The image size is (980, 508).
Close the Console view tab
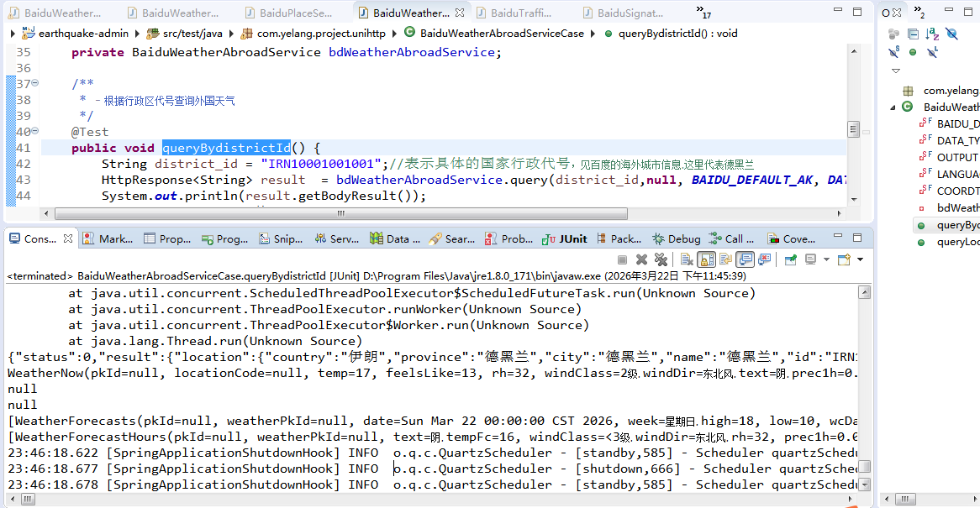coord(67,238)
